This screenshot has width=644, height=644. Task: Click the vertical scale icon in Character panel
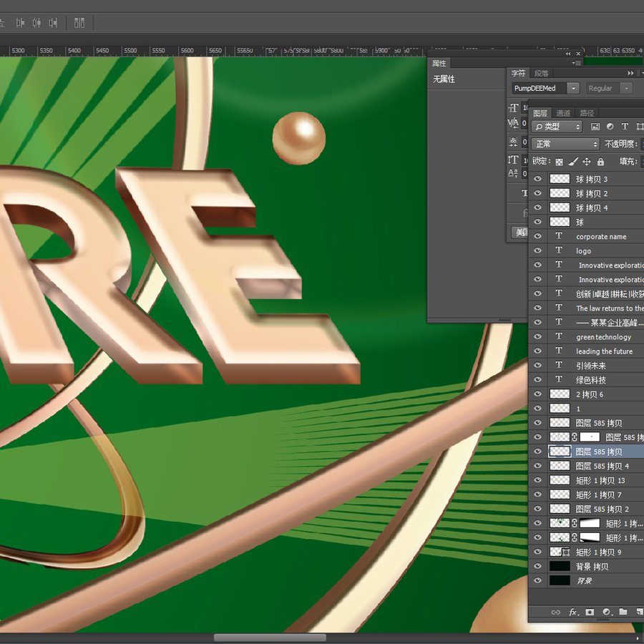tap(513, 160)
